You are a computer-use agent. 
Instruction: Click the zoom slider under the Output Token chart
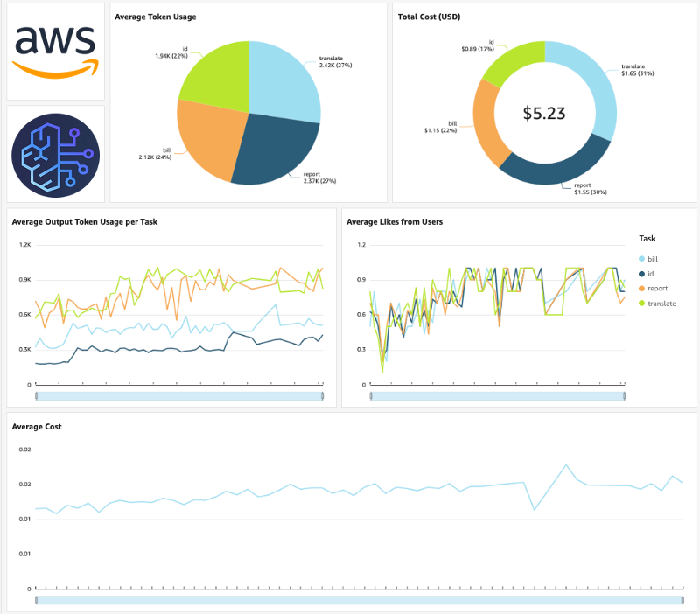[x=179, y=396]
